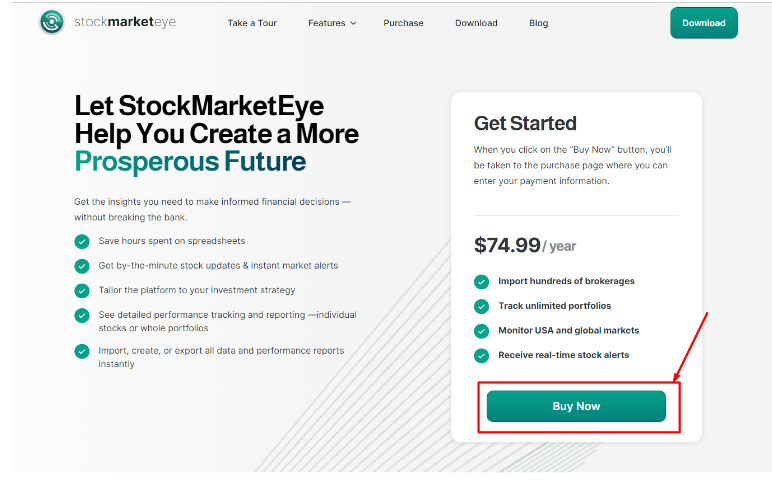This screenshot has height=486, width=772.
Task: Visit the Blog link
Action: pos(539,23)
